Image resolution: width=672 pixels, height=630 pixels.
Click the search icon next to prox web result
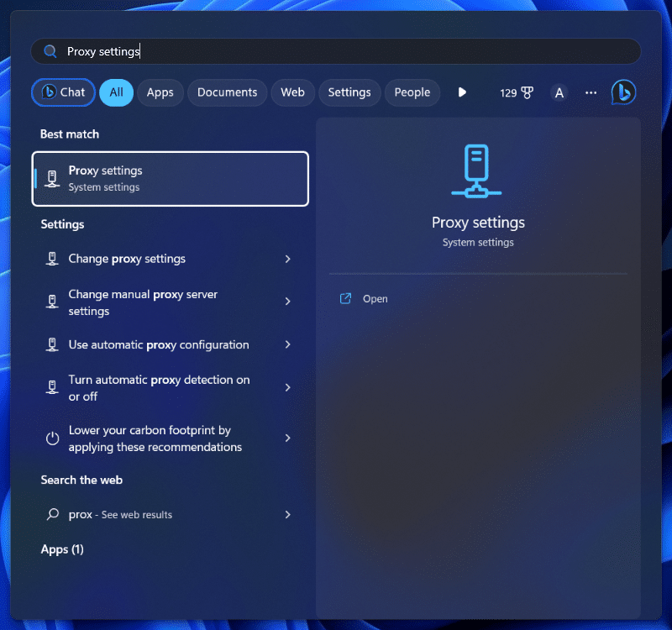click(x=52, y=514)
